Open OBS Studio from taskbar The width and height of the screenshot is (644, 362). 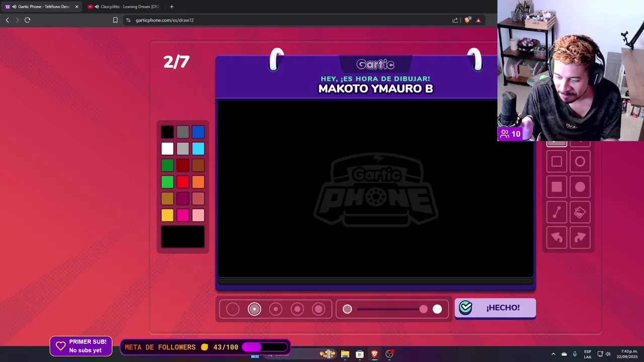[x=389, y=354]
